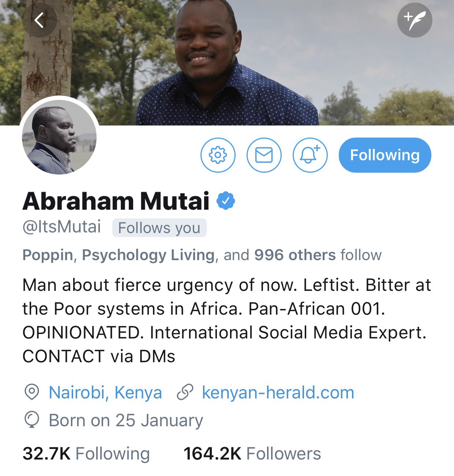This screenshot has width=454, height=476.
Task: Tap the blue verified badge
Action: click(x=226, y=201)
